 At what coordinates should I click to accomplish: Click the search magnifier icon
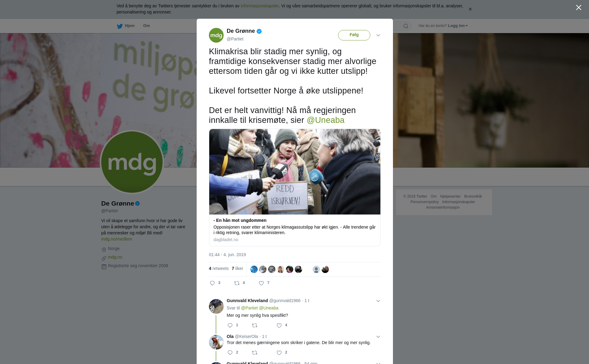[x=406, y=26]
